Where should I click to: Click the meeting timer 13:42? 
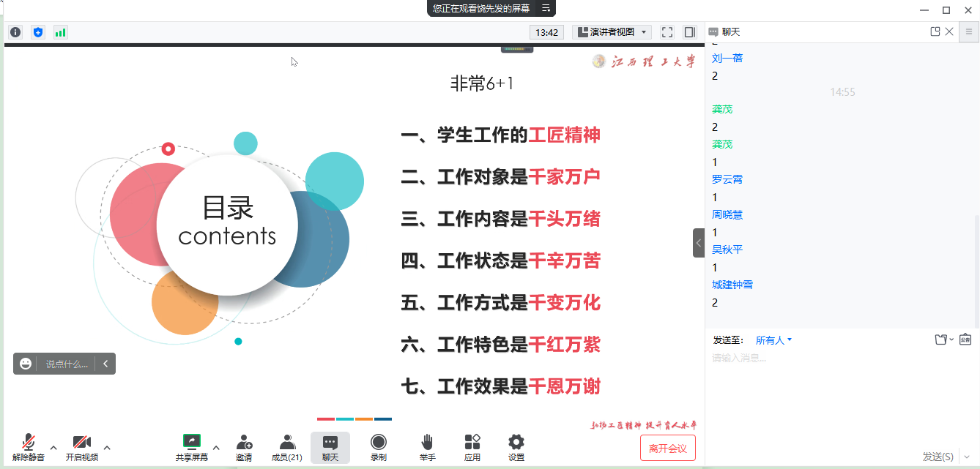(547, 32)
